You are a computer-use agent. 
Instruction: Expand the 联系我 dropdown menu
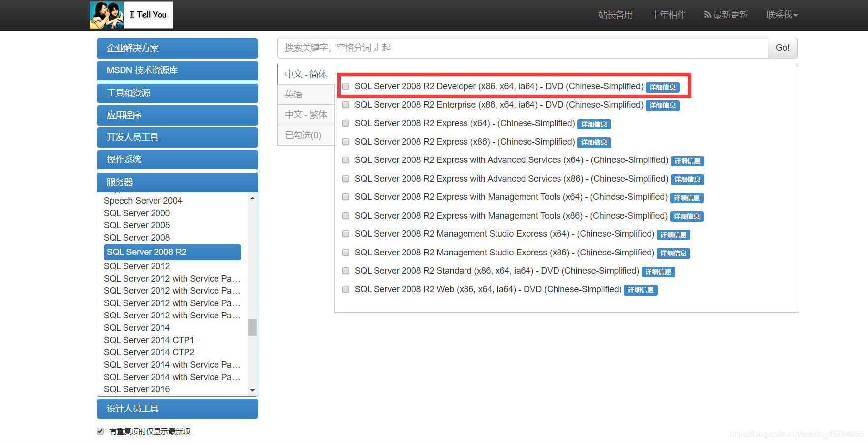[x=782, y=15]
